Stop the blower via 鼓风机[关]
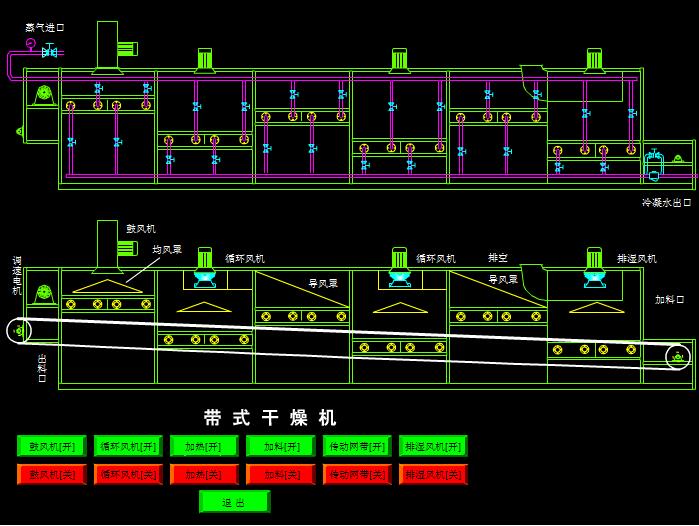The width and height of the screenshot is (699, 526). click(x=52, y=474)
